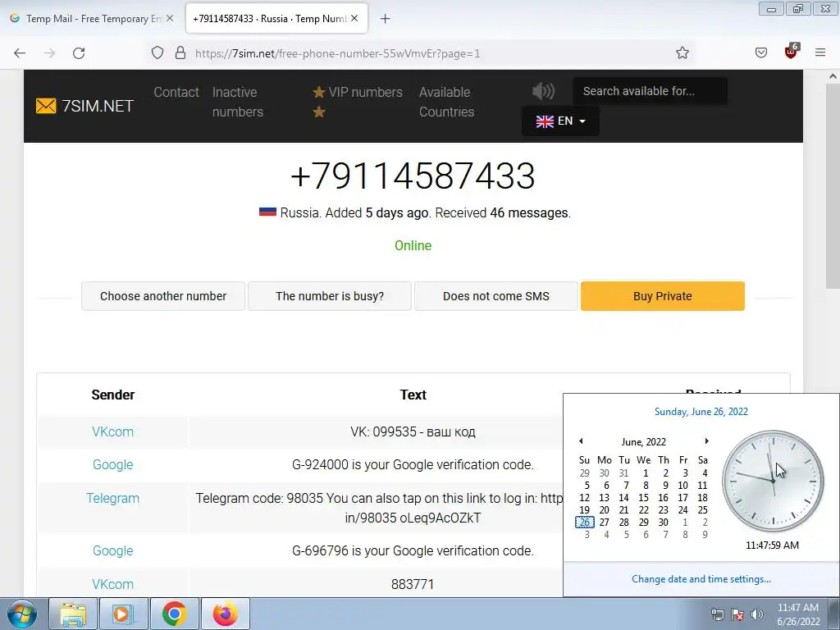Open the first VKcom sender link
Image resolution: width=840 pixels, height=630 pixels.
point(112,431)
